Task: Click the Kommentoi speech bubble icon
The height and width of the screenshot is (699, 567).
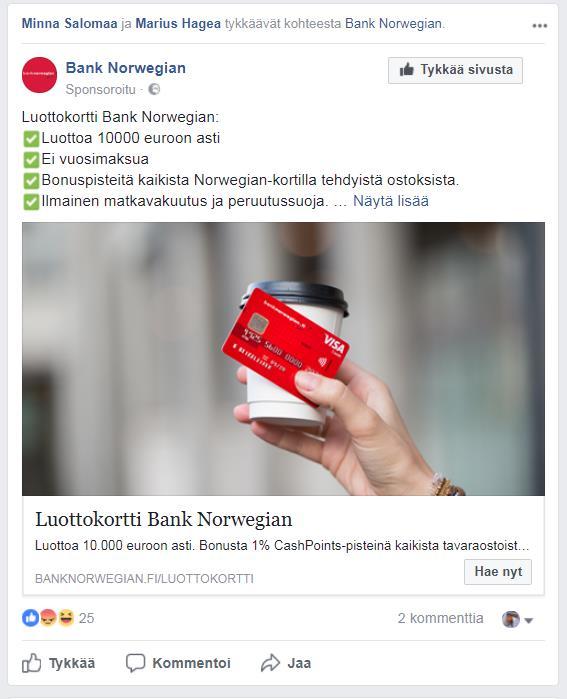Action: point(136,663)
